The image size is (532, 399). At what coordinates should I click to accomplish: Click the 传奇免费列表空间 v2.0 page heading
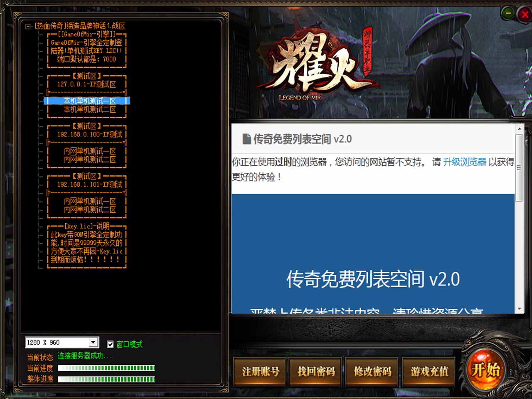point(303,139)
